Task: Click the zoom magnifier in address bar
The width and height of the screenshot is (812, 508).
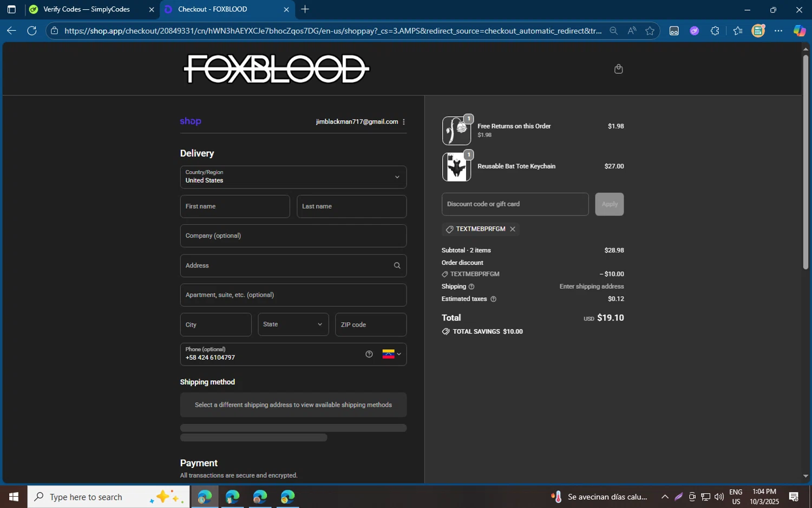Action: (x=613, y=31)
